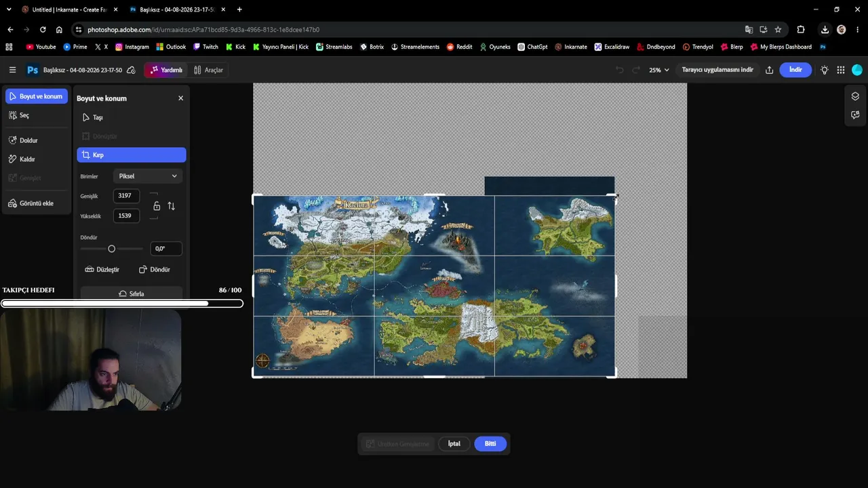Choose the Taşı move option
868x488 pixels.
pos(132,117)
